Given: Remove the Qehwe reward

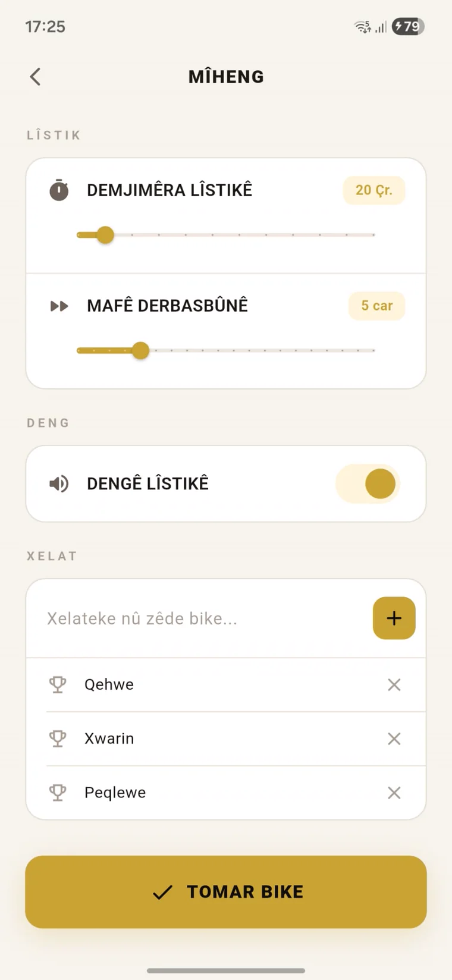Looking at the screenshot, I should [394, 684].
